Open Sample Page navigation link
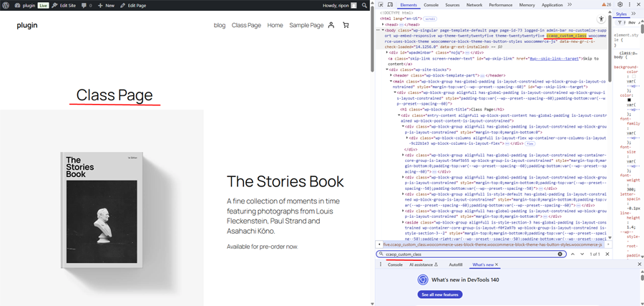The width and height of the screenshot is (644, 306). click(x=306, y=25)
